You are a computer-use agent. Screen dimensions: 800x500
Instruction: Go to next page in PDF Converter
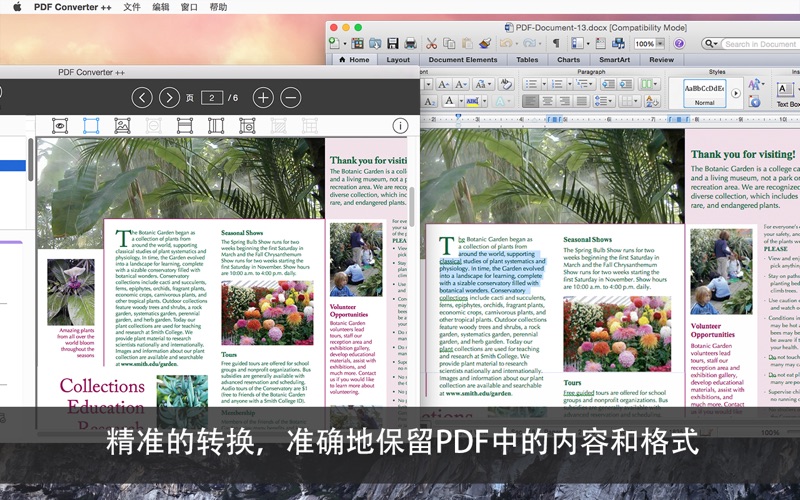click(169, 97)
